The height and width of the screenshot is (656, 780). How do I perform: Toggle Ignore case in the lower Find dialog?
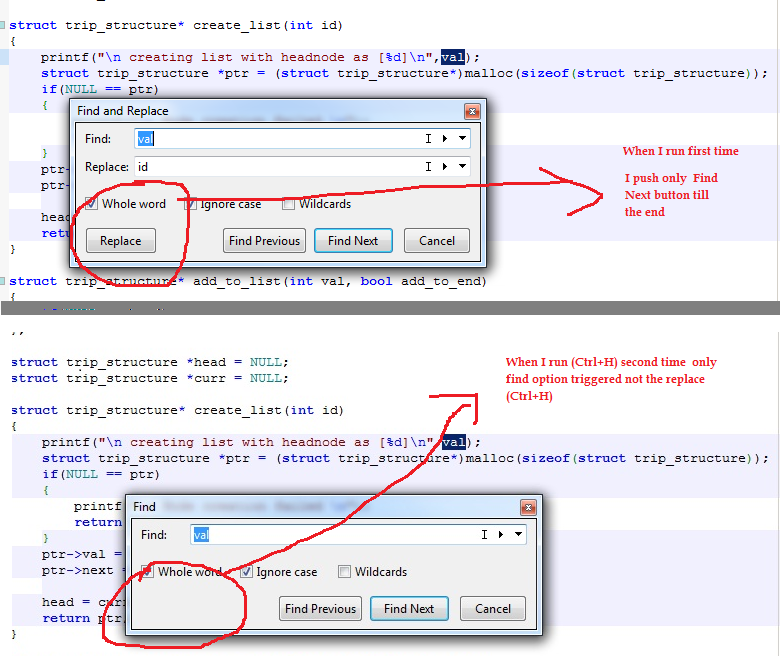pos(247,572)
